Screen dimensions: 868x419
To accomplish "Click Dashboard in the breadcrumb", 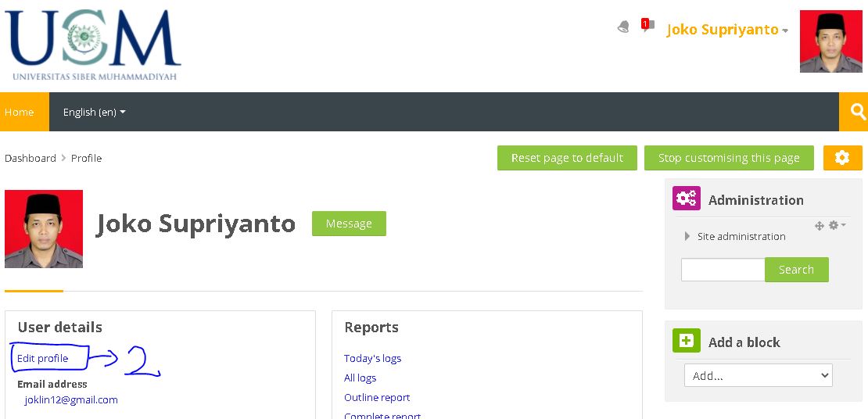I will (30, 158).
